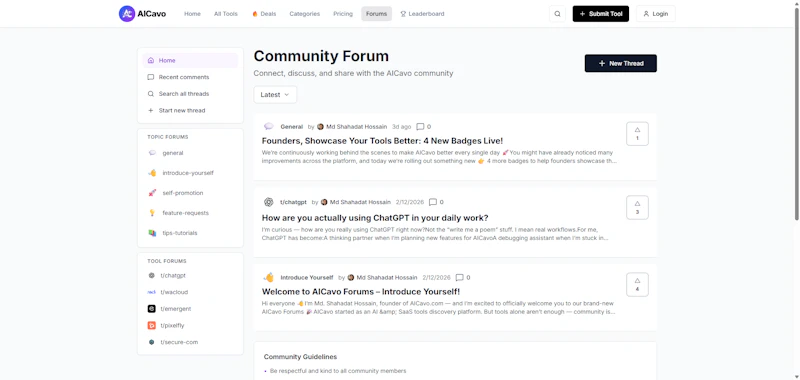Upvote the ChatGPT daily work thread
The height and width of the screenshot is (380, 800).
coord(637,208)
